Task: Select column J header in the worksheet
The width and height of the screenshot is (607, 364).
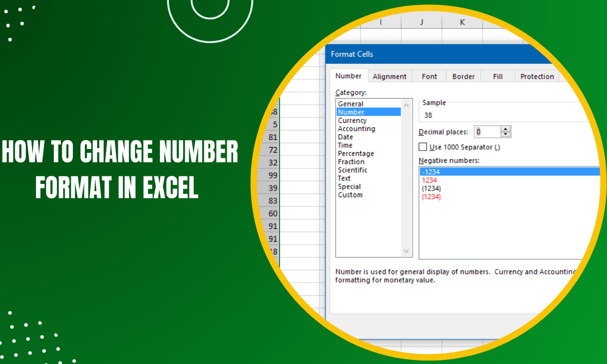Action: [421, 22]
